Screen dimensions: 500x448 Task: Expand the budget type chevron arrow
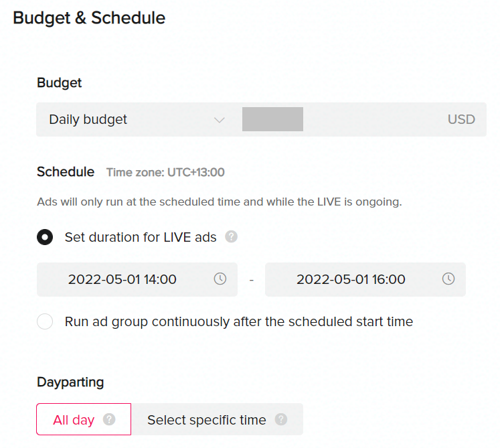click(x=219, y=120)
